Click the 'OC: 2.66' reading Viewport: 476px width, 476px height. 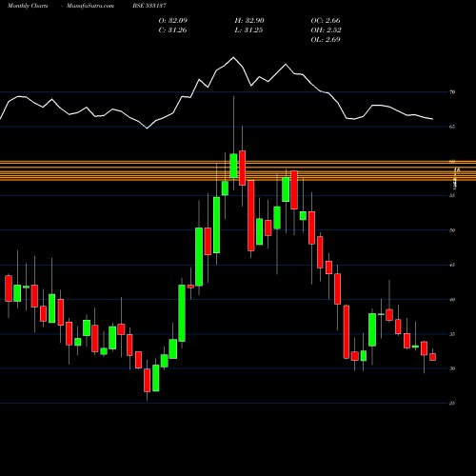point(326,21)
